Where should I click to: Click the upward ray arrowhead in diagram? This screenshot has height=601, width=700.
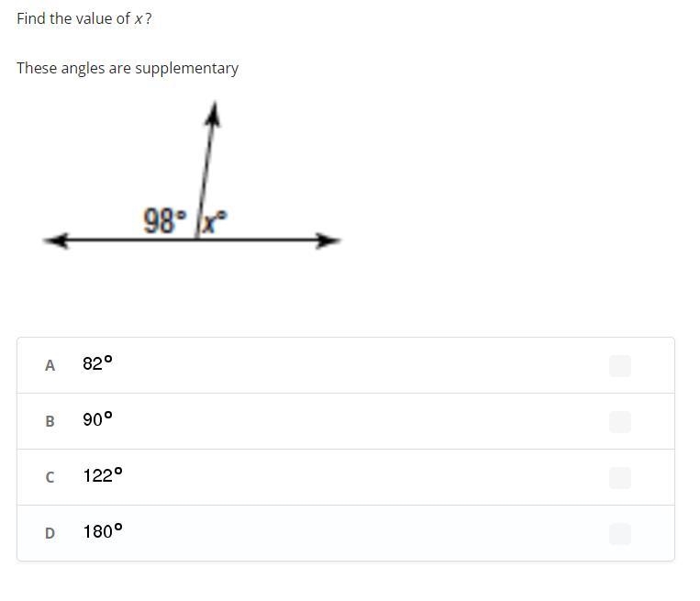tap(214, 115)
